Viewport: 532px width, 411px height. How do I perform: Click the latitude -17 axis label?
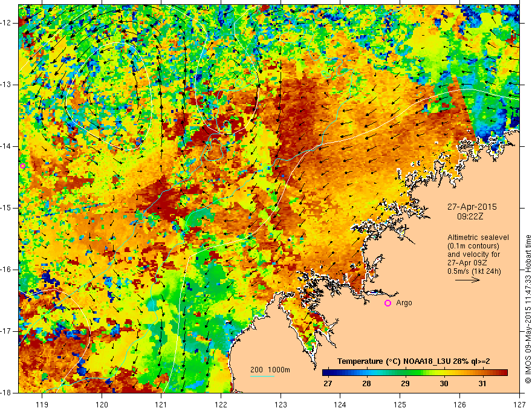point(6,331)
